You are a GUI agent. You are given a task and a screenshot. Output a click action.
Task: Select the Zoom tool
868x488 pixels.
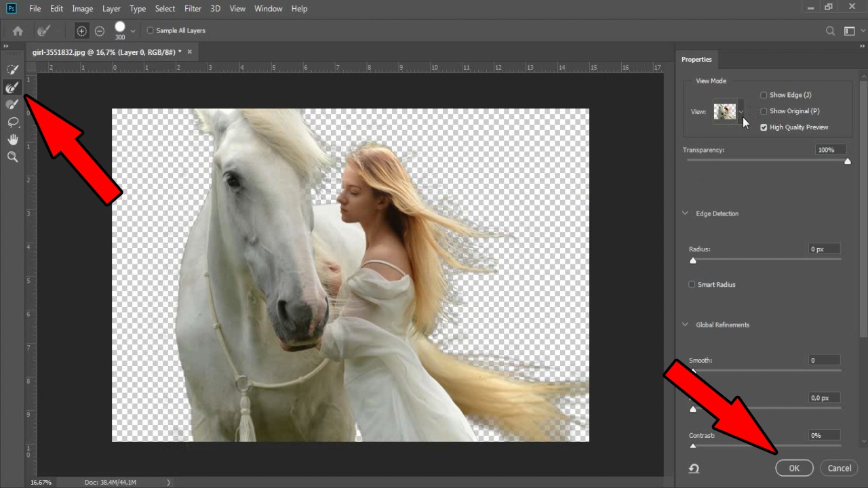coord(12,157)
